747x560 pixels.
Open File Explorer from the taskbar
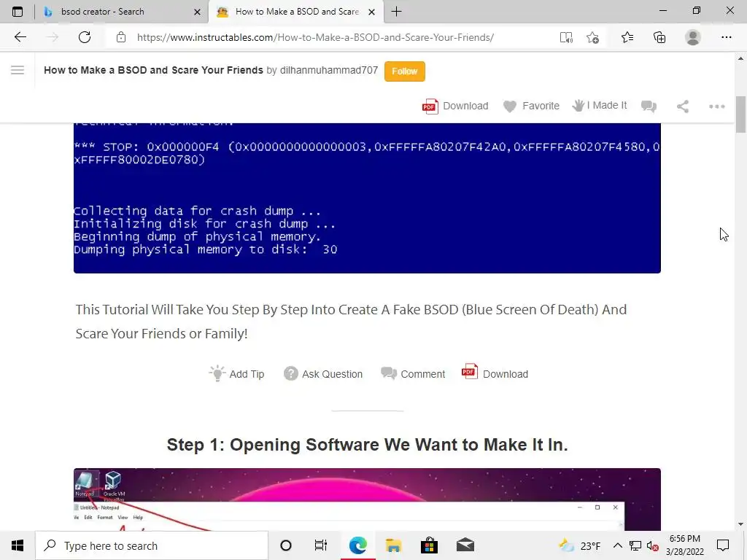[393, 545]
